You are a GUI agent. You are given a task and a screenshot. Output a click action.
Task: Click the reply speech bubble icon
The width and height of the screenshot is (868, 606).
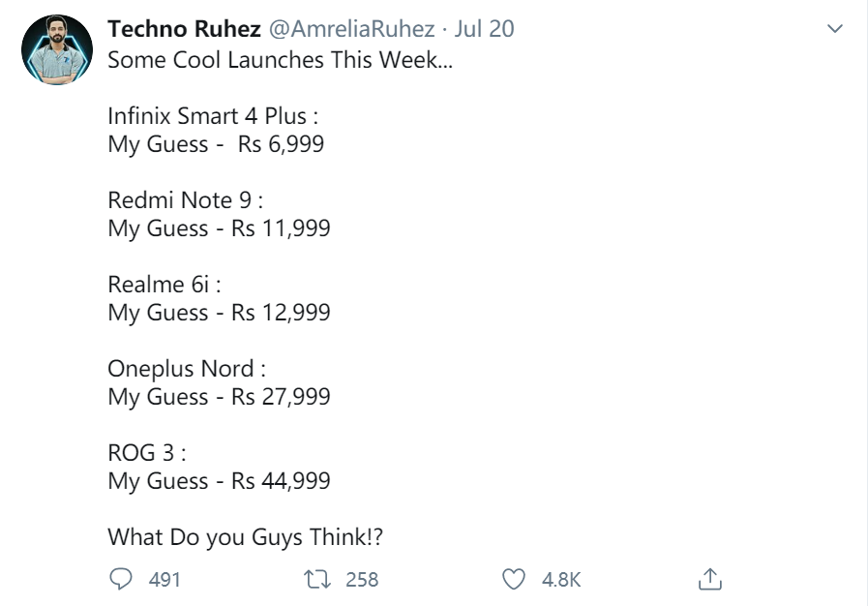[120, 579]
